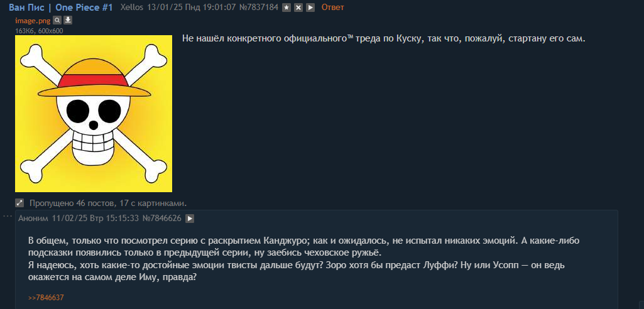Open the three-dots handle beside Аноним post
Viewport: 644px width, 309px height.
click(8, 216)
